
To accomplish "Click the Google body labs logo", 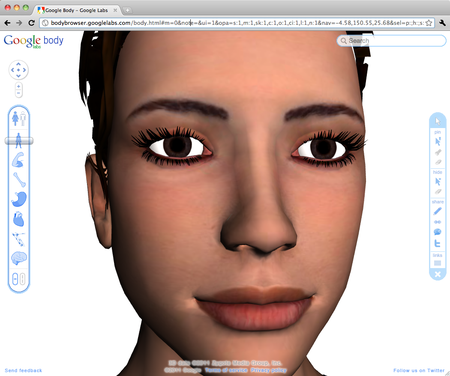I will point(33,41).
